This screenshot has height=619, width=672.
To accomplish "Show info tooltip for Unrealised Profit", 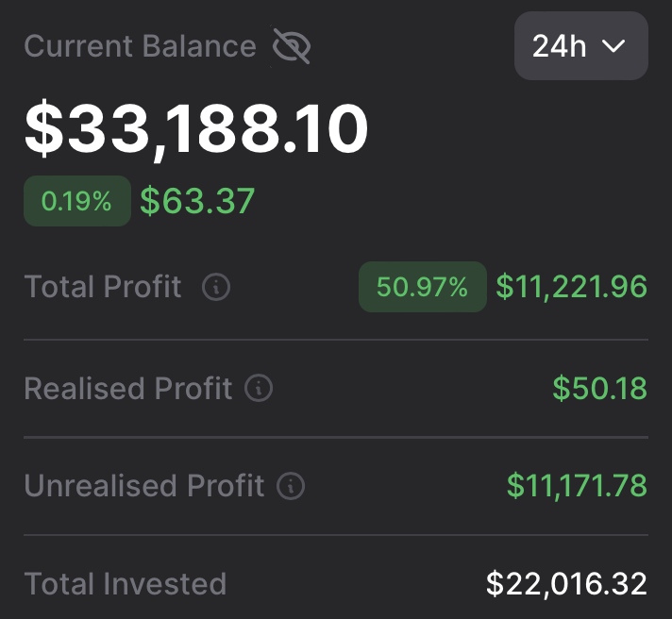I will 291,486.
